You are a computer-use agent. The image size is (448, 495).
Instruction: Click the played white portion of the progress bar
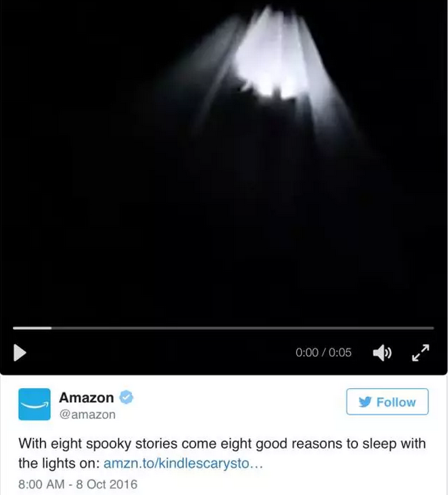(x=32, y=328)
